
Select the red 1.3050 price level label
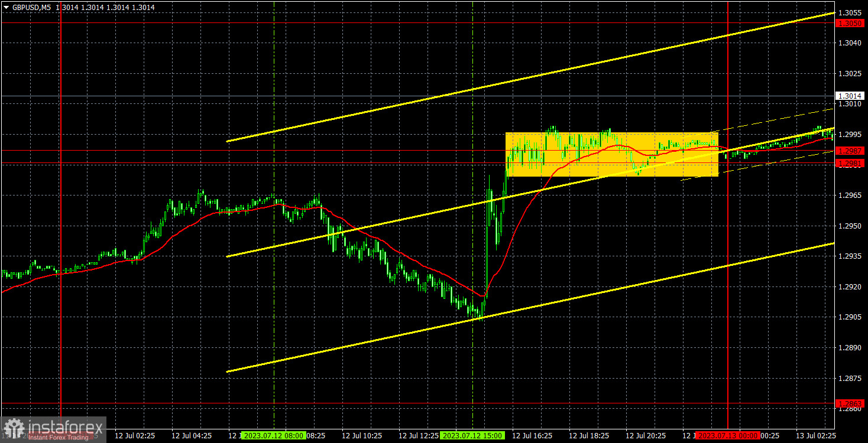[x=850, y=23]
